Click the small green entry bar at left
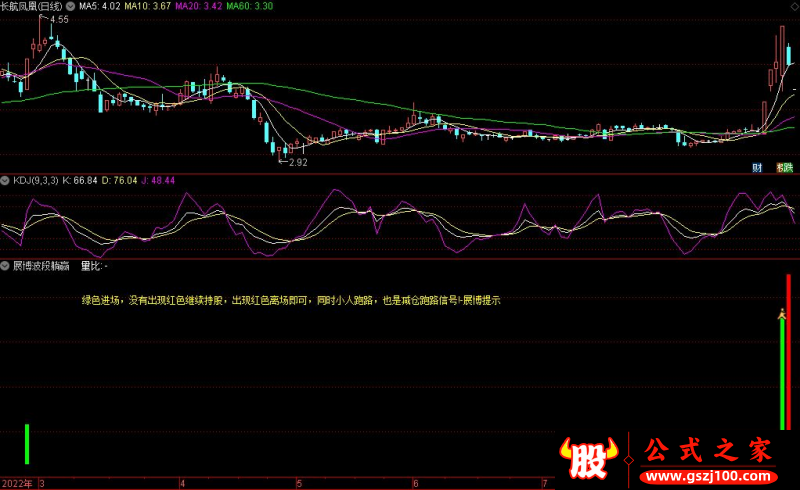 point(27,444)
